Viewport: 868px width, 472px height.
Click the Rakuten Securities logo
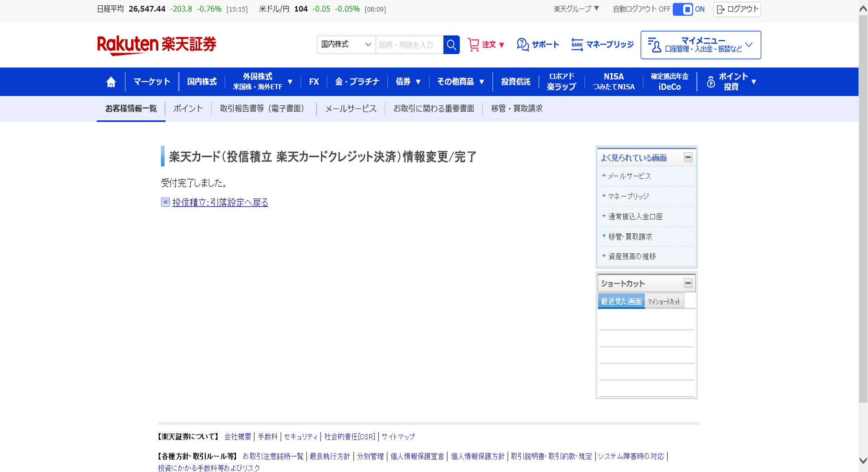pos(156,45)
